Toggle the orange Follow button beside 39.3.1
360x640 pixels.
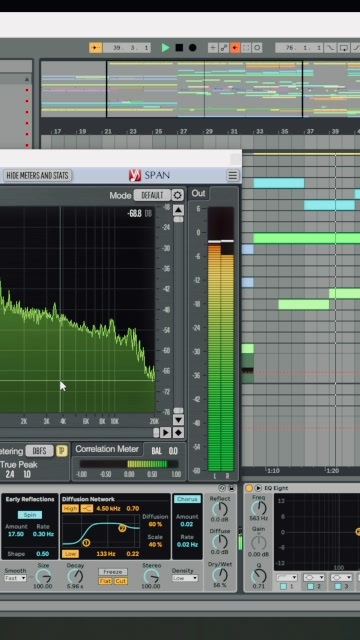(x=96, y=48)
